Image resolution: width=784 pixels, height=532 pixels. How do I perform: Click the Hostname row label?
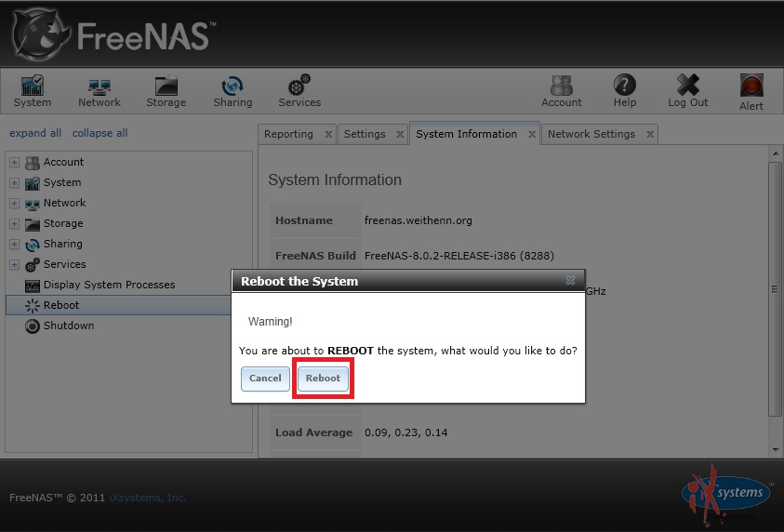click(303, 220)
